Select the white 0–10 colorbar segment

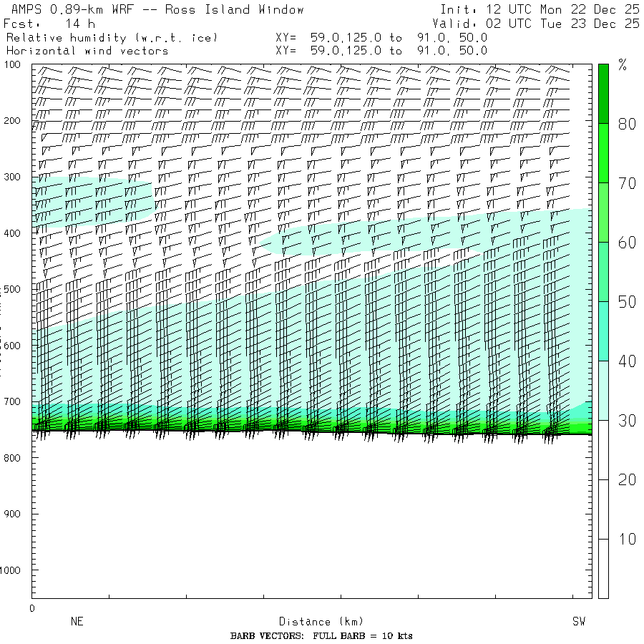click(603, 568)
